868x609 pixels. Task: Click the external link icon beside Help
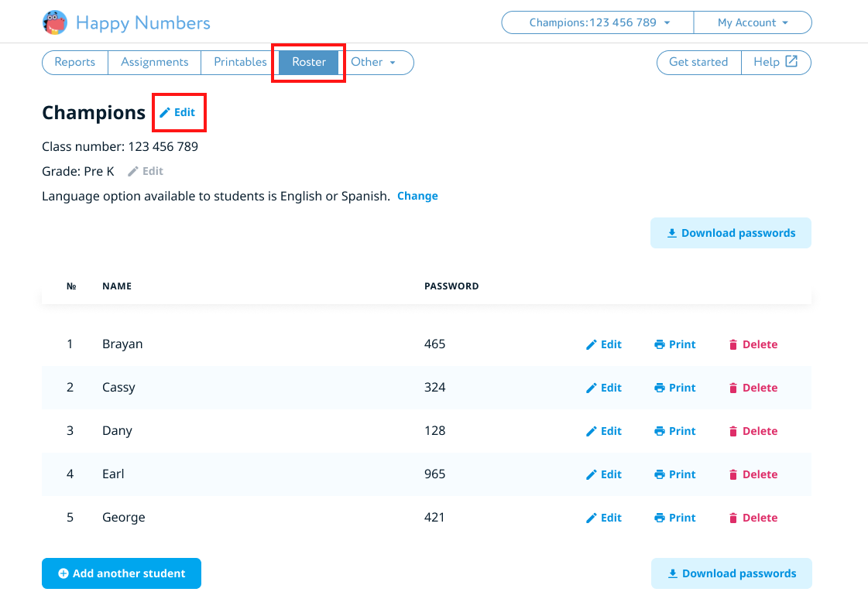(x=791, y=62)
